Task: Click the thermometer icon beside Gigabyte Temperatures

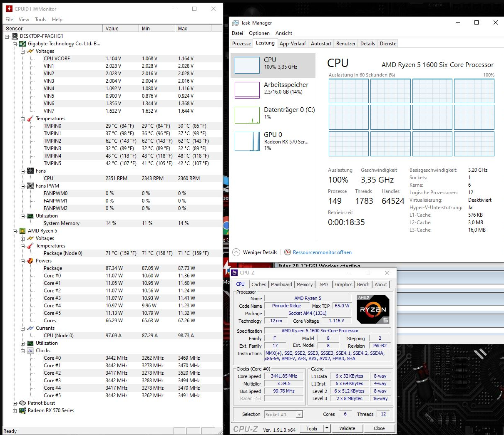Action: [30, 119]
